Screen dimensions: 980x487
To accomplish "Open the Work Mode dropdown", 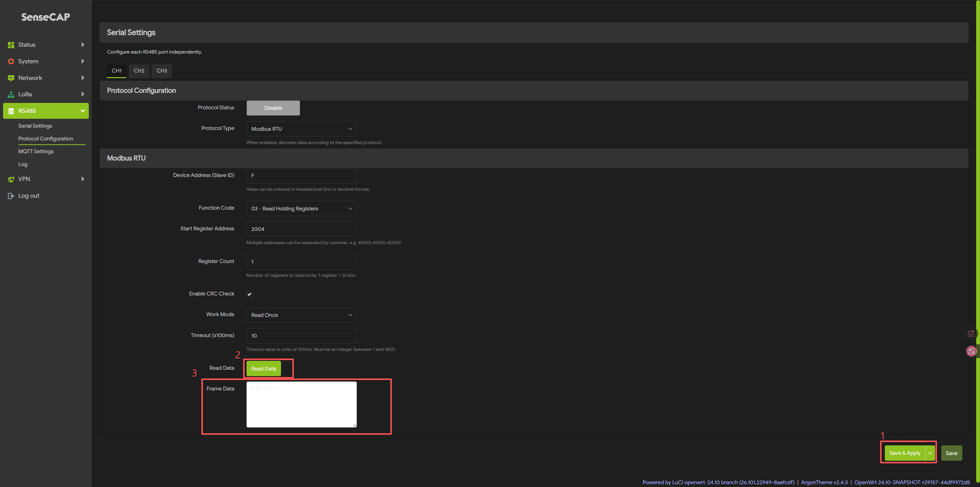I will pyautogui.click(x=301, y=315).
